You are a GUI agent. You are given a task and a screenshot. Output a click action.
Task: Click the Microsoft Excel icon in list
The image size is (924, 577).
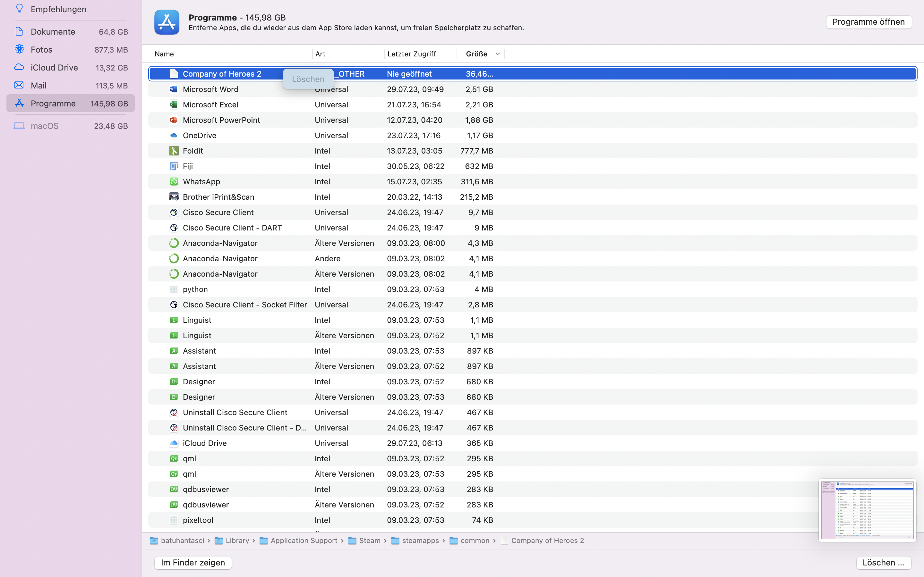pyautogui.click(x=174, y=105)
